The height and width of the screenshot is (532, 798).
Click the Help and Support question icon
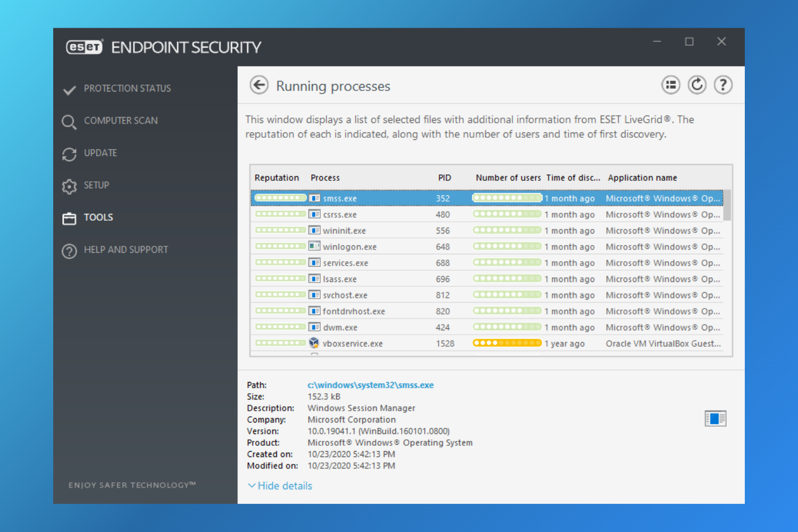pyautogui.click(x=69, y=251)
